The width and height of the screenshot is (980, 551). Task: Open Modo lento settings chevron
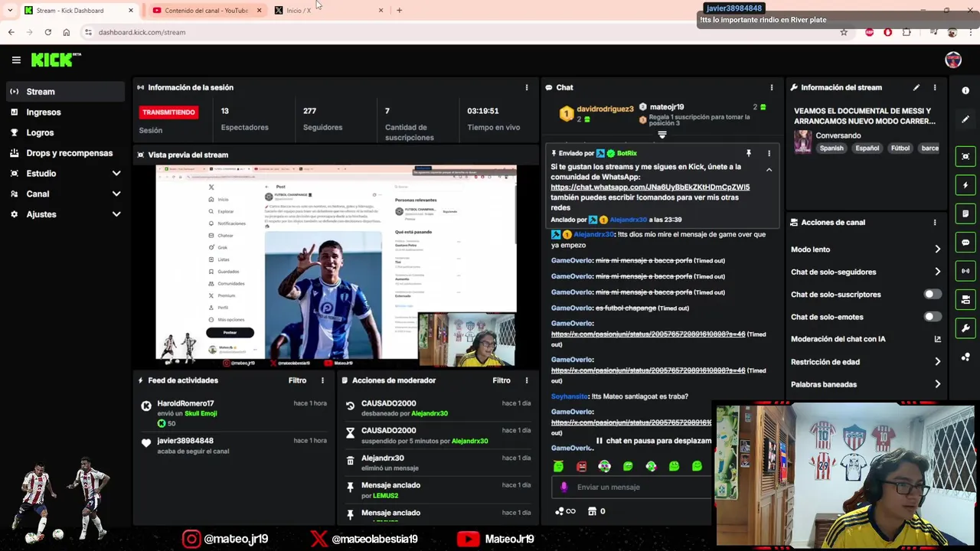coord(937,249)
